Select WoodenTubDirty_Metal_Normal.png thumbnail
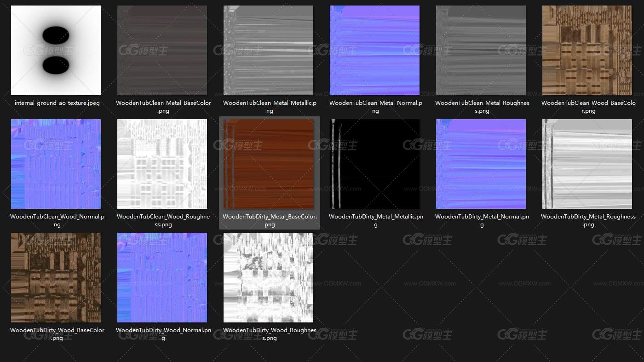This screenshot has height=362, width=644. pyautogui.click(x=481, y=164)
